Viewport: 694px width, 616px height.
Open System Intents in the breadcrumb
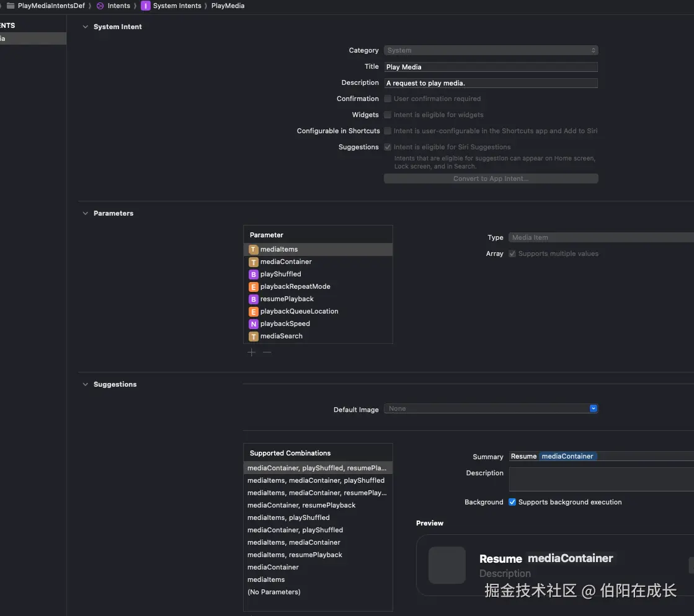(x=177, y=6)
